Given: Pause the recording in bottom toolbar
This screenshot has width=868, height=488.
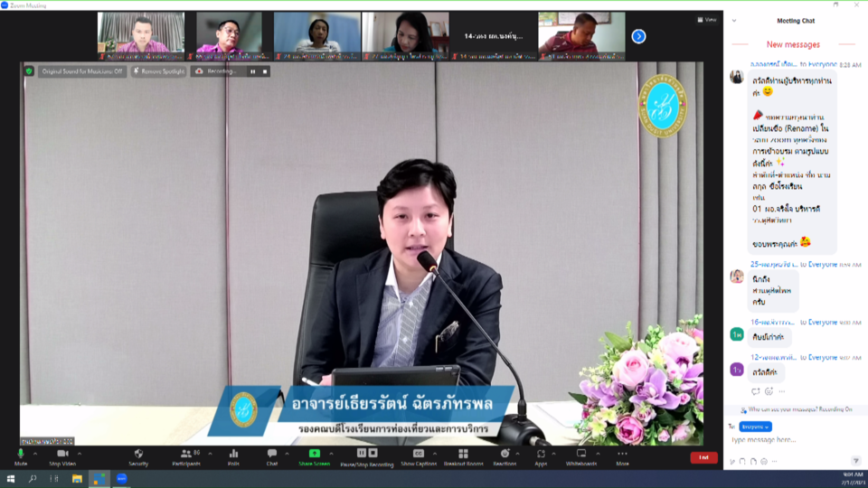Looking at the screenshot, I should tap(362, 453).
